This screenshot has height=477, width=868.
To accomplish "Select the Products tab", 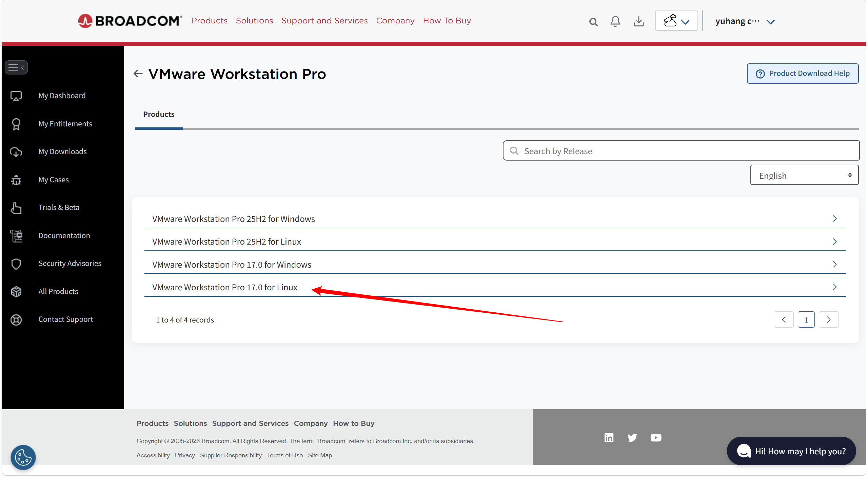I will (x=159, y=115).
